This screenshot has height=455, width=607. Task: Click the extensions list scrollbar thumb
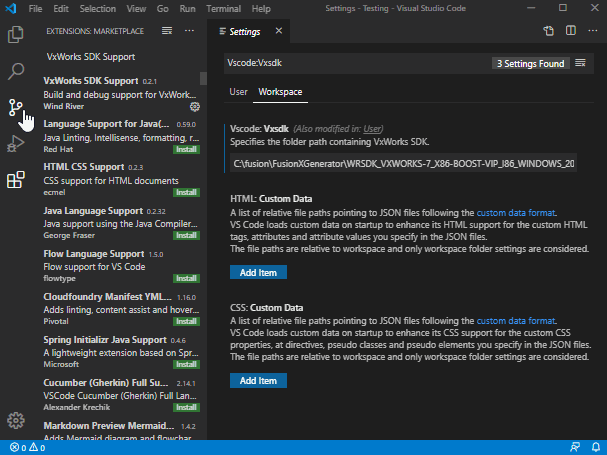(x=203, y=78)
